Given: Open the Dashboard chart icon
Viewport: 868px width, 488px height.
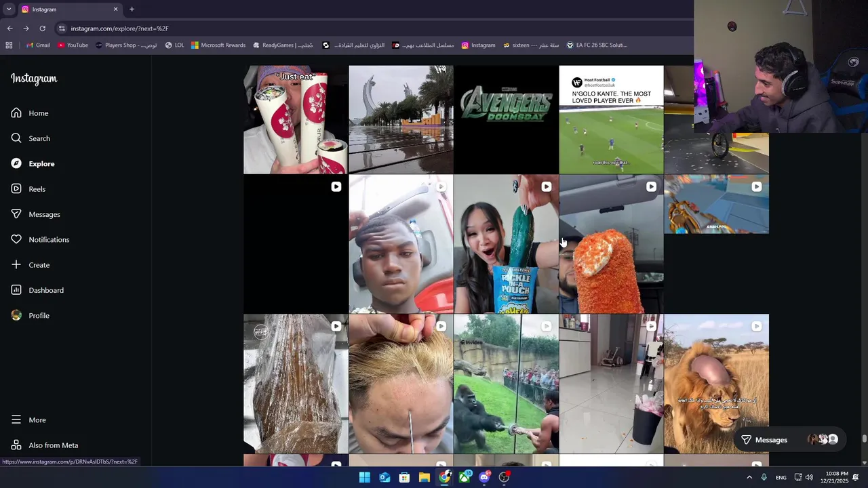Looking at the screenshot, I should point(16,290).
